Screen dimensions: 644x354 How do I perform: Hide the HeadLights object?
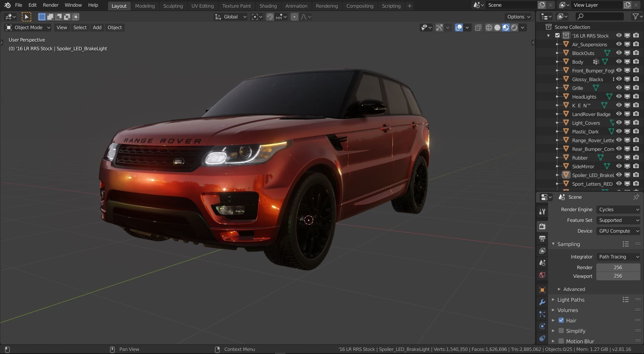619,97
